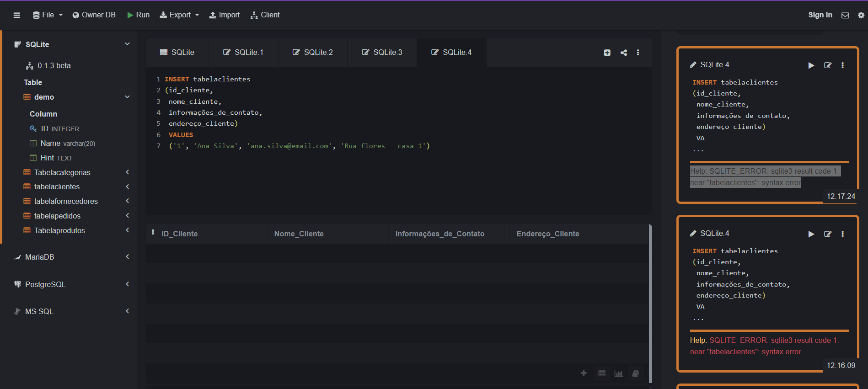Select the ID INTEGER column
868x389 pixels.
54,129
